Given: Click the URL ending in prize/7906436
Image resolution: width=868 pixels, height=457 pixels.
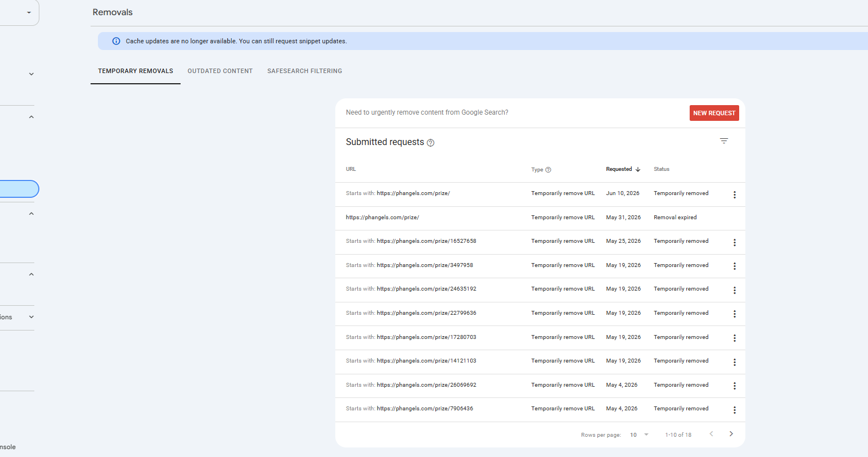Looking at the screenshot, I should (425, 409).
